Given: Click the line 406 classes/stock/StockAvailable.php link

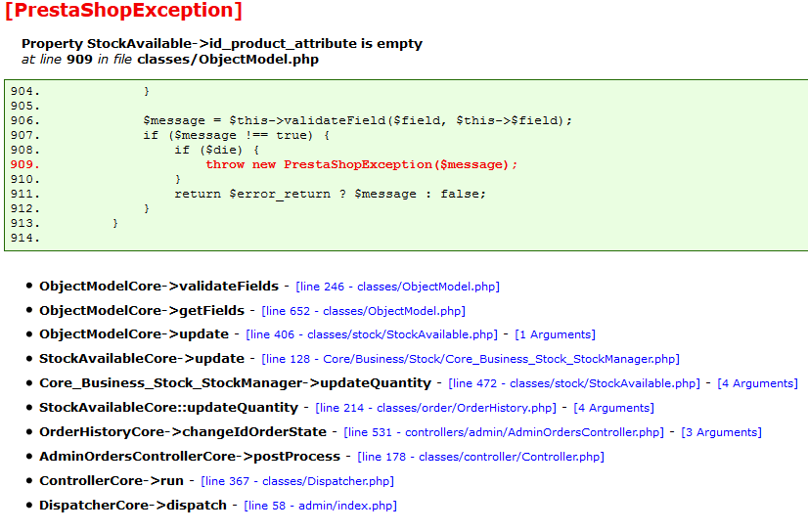Looking at the screenshot, I should pyautogui.click(x=372, y=334).
